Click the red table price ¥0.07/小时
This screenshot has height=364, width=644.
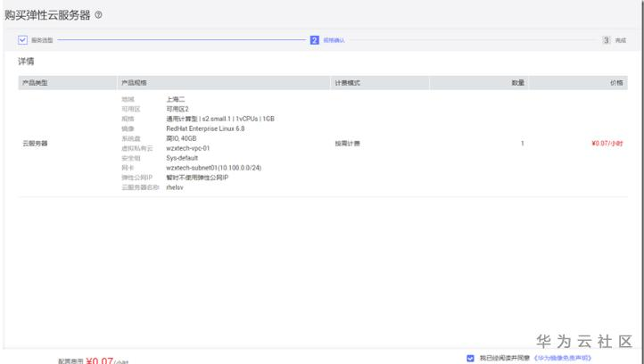pos(607,144)
